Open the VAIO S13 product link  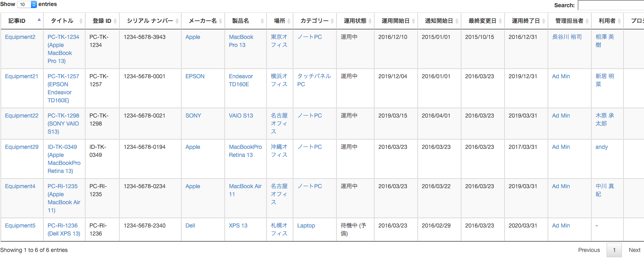[x=241, y=116]
